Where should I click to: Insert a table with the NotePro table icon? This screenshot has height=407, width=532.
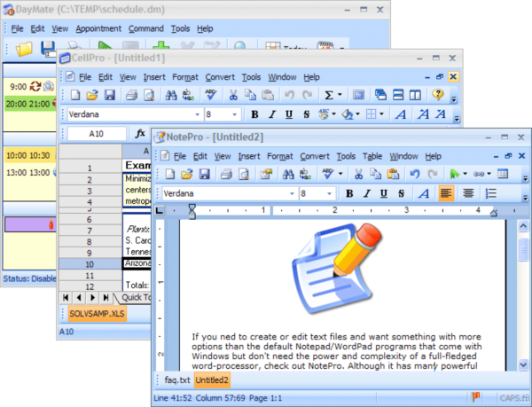click(503, 174)
